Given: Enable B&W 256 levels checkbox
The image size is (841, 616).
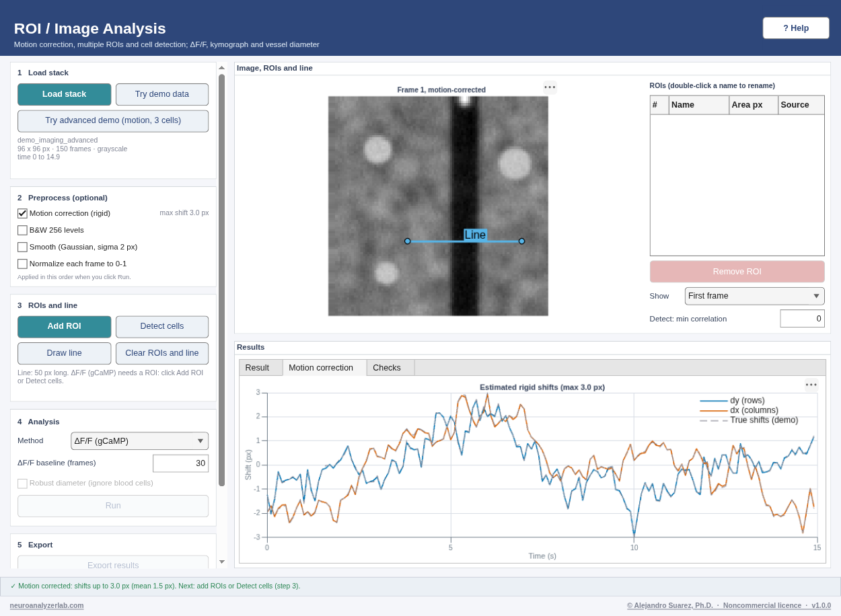Looking at the screenshot, I should point(23,230).
